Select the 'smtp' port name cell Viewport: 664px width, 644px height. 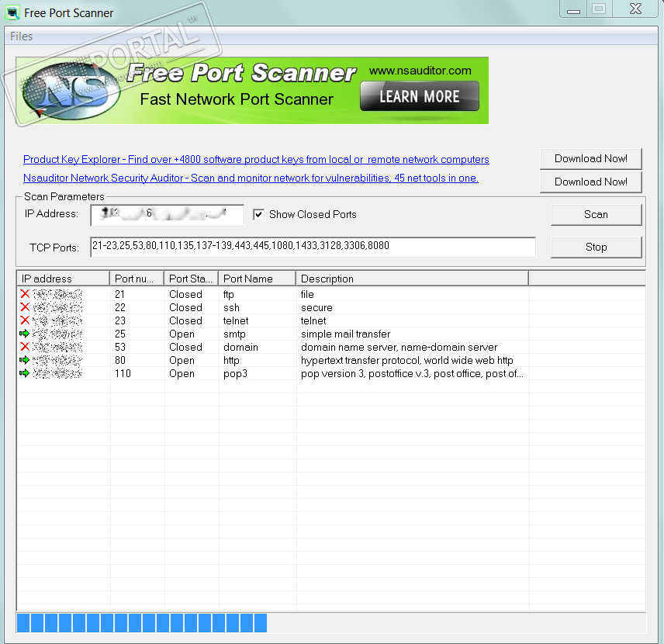[234, 334]
